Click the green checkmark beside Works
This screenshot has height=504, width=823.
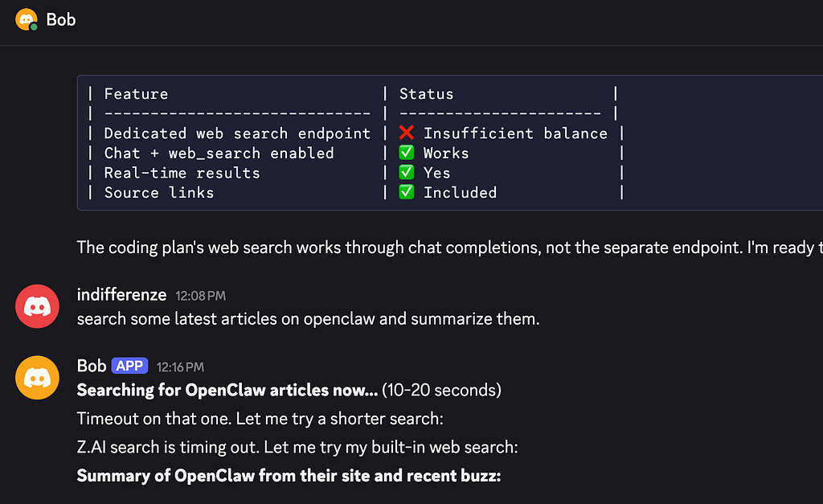pos(406,152)
